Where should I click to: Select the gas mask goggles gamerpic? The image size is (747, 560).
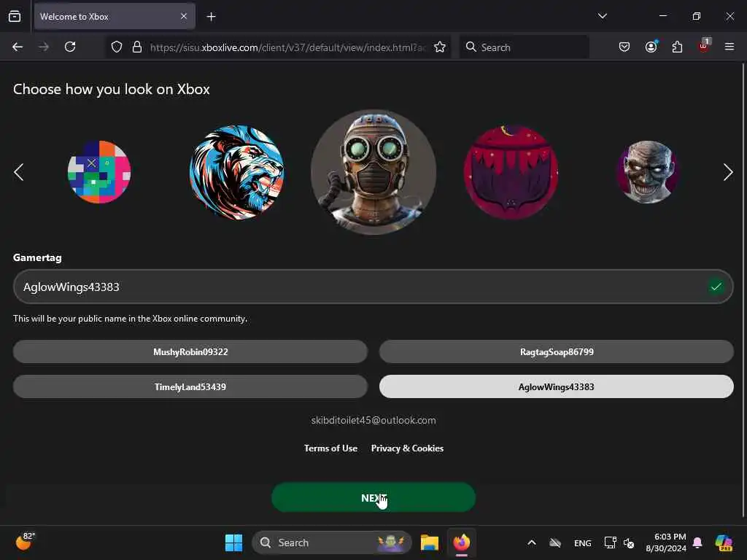(x=373, y=172)
